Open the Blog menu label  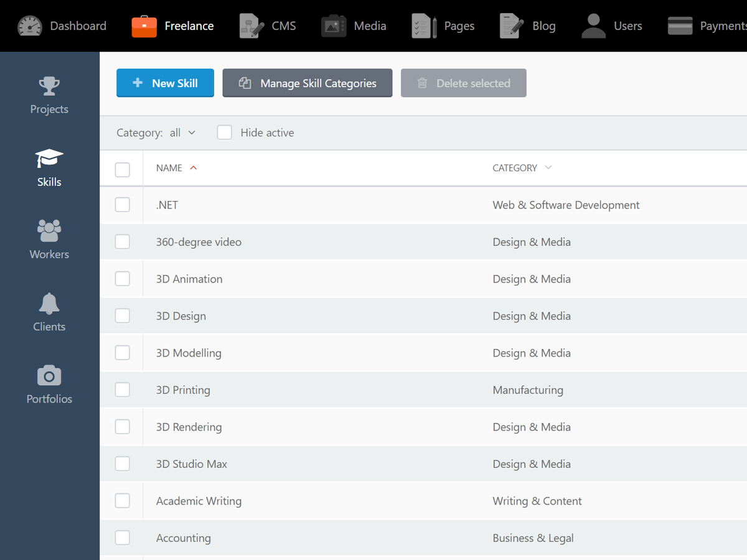point(544,26)
